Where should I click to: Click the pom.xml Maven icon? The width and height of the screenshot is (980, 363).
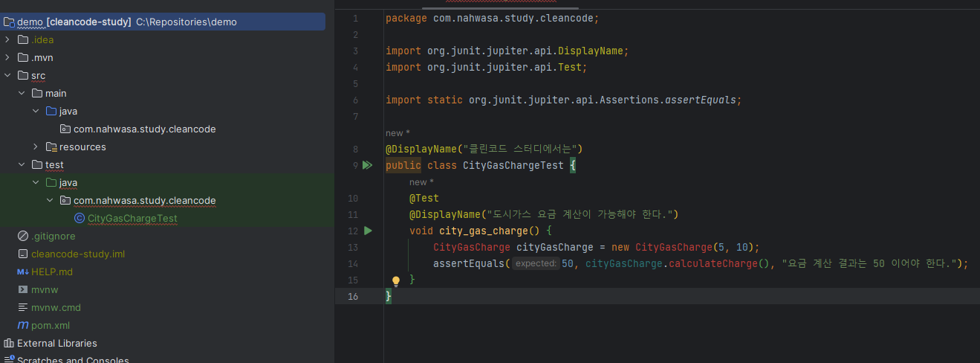click(x=23, y=325)
